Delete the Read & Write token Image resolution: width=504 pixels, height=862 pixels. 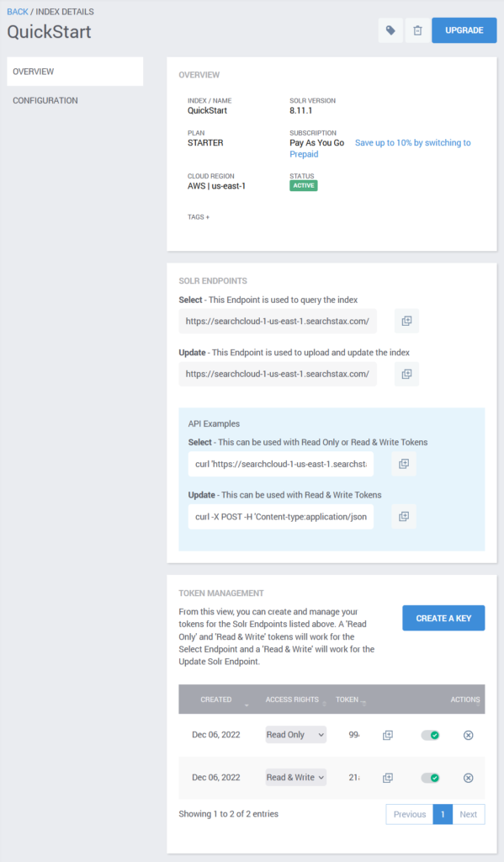click(469, 778)
